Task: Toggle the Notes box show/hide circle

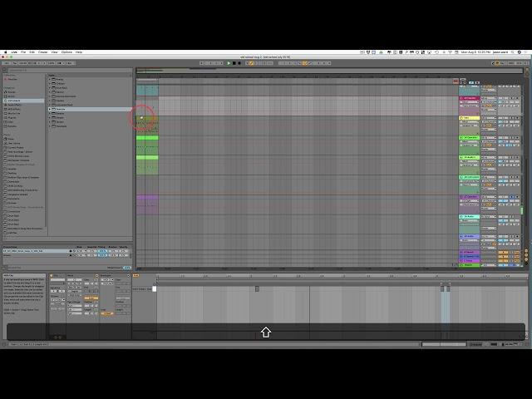Action: pyautogui.click(x=96, y=276)
